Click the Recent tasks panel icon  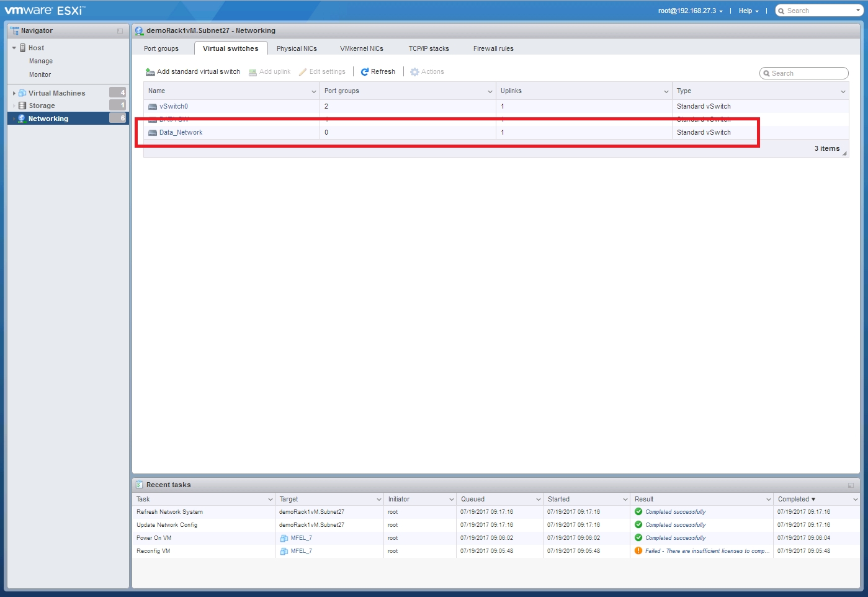point(140,485)
